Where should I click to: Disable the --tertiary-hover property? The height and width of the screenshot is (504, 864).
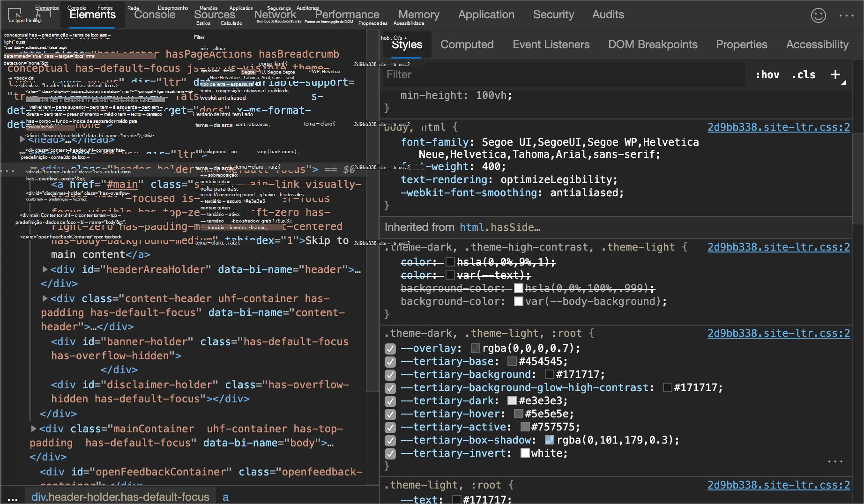390,414
